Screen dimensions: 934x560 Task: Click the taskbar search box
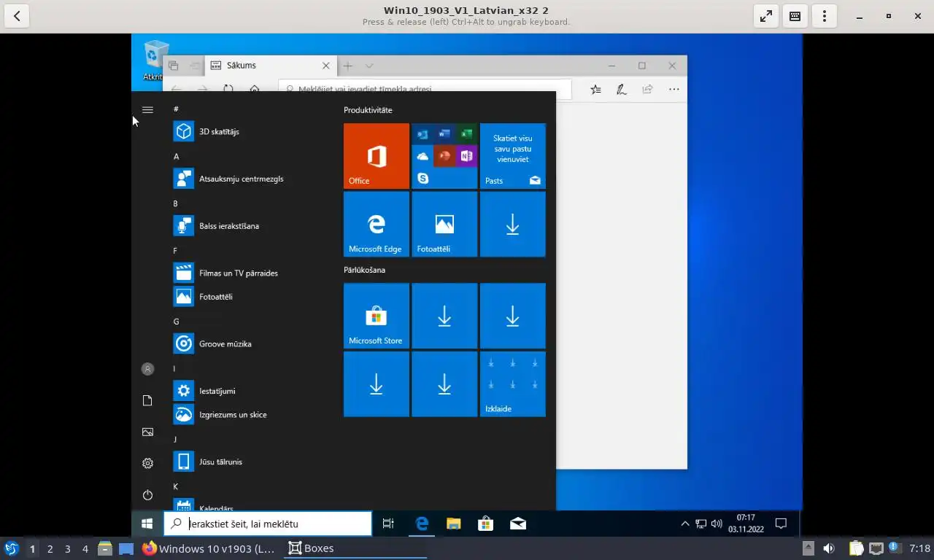(268, 524)
